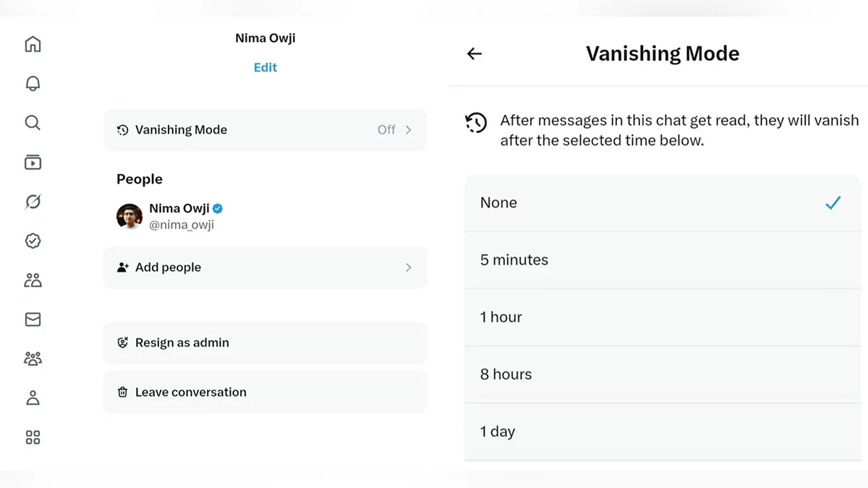Go to Home in the sidebar
The width and height of the screenshot is (868, 488).
(33, 44)
